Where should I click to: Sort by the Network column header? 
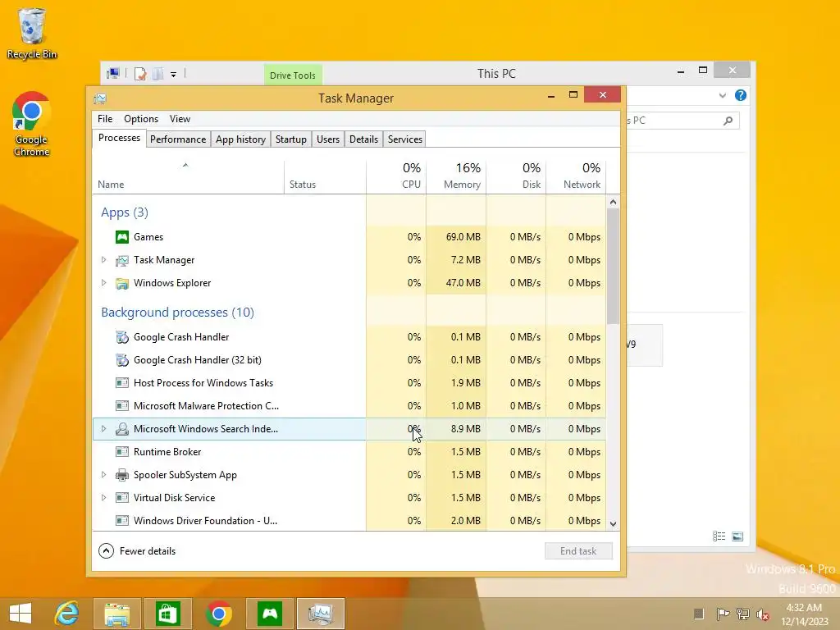[576, 177]
